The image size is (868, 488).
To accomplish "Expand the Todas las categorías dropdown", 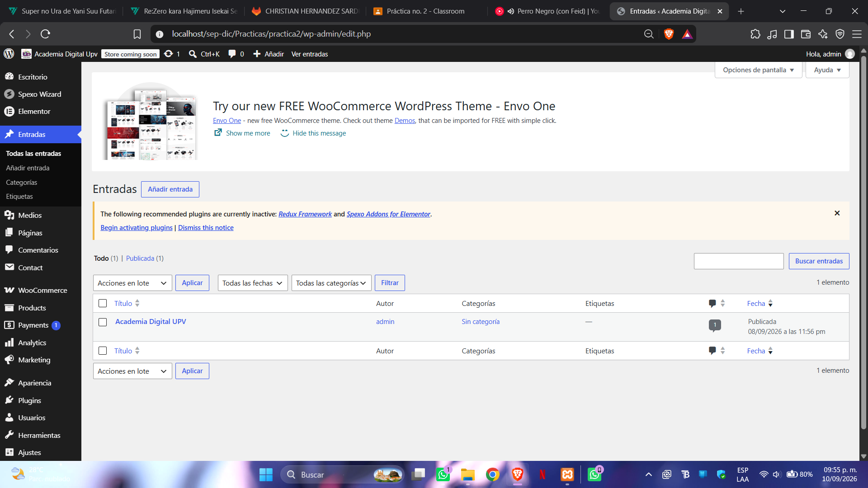I will pos(331,283).
